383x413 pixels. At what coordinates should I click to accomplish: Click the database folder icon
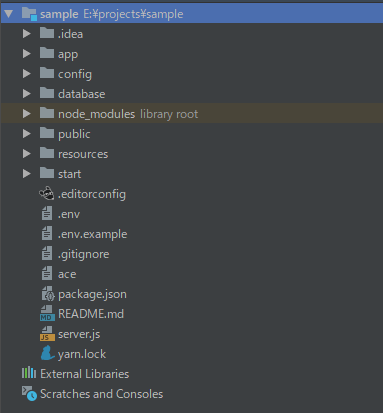tap(47, 93)
